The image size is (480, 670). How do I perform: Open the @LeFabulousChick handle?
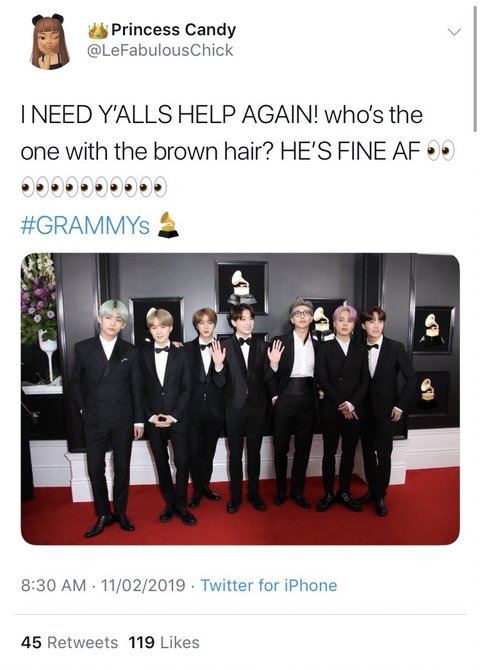[160, 50]
